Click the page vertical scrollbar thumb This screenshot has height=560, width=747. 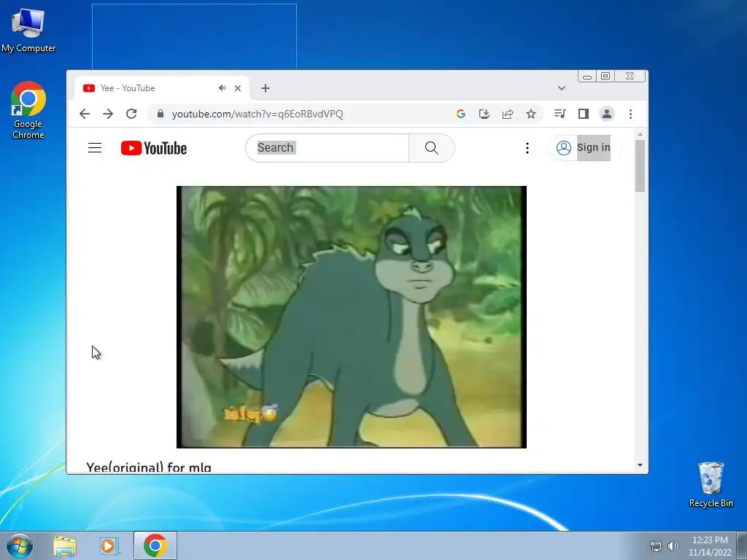(640, 166)
